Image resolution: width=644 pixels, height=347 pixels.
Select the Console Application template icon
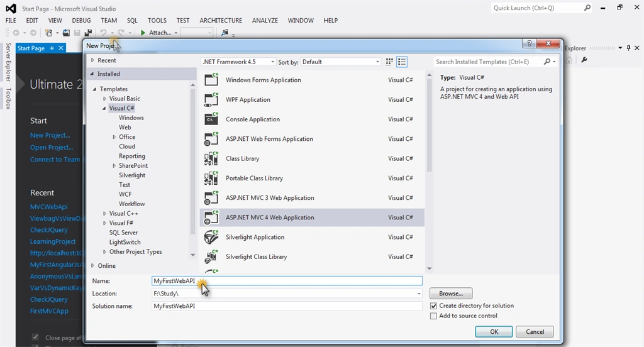211,119
